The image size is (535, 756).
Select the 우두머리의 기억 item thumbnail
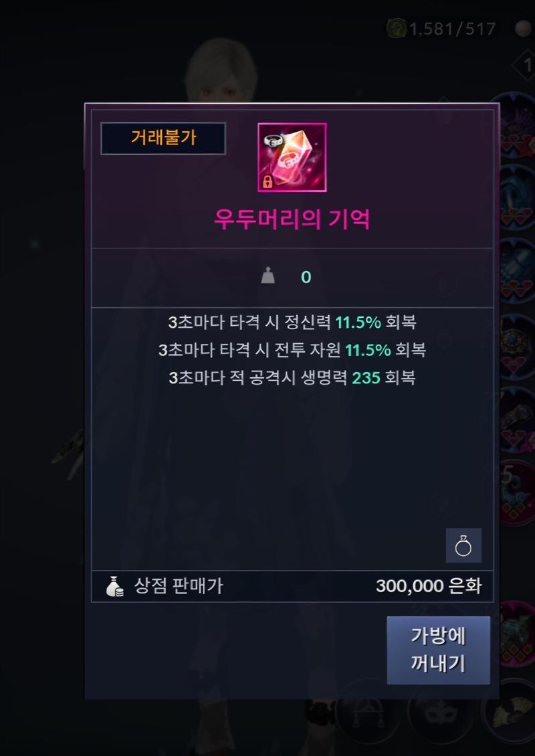[x=292, y=157]
